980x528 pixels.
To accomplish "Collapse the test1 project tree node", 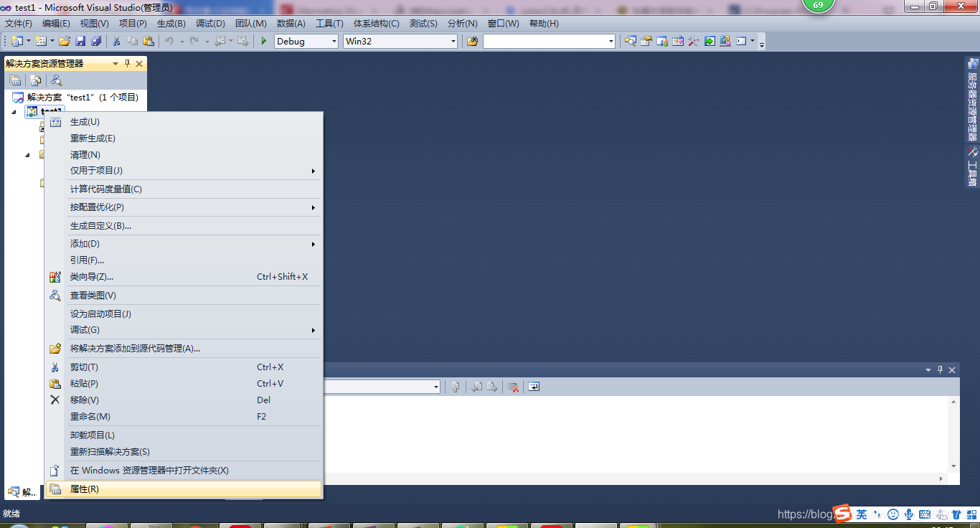I will coord(14,112).
